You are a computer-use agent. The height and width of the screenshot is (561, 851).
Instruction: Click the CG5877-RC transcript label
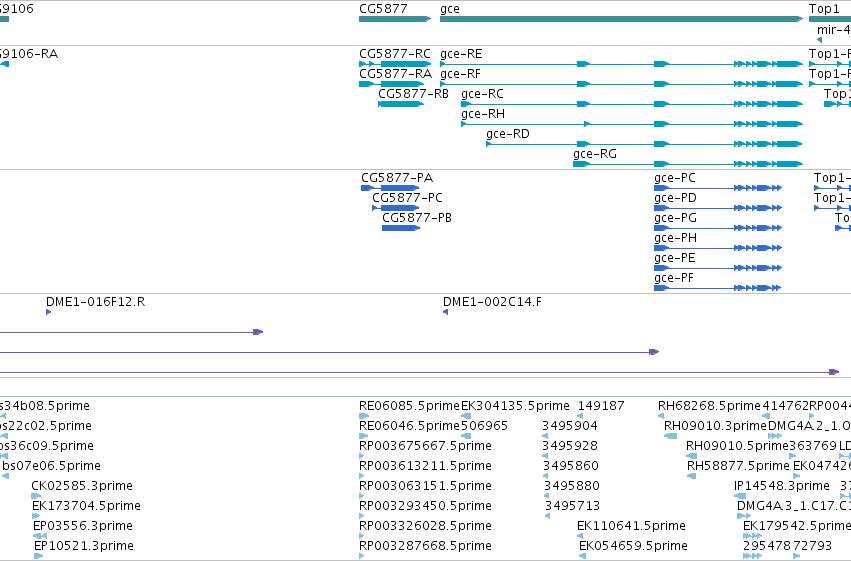[395, 54]
